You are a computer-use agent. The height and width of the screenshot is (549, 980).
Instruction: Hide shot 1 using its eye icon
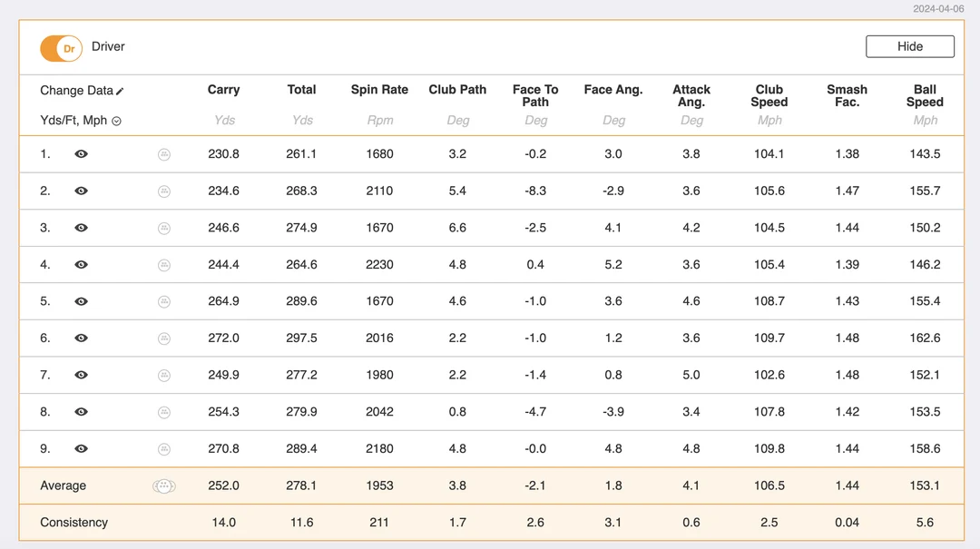click(x=81, y=153)
